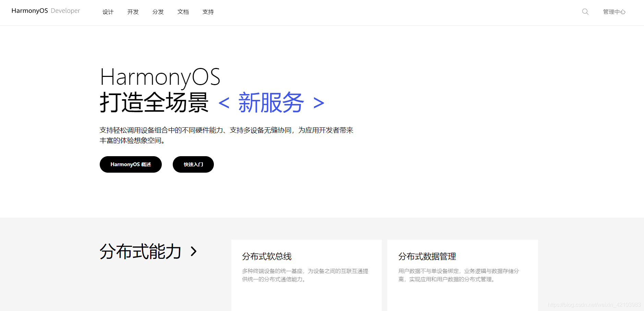Open the 设计 navigation dropdown
This screenshot has height=311, width=644.
click(x=108, y=12)
